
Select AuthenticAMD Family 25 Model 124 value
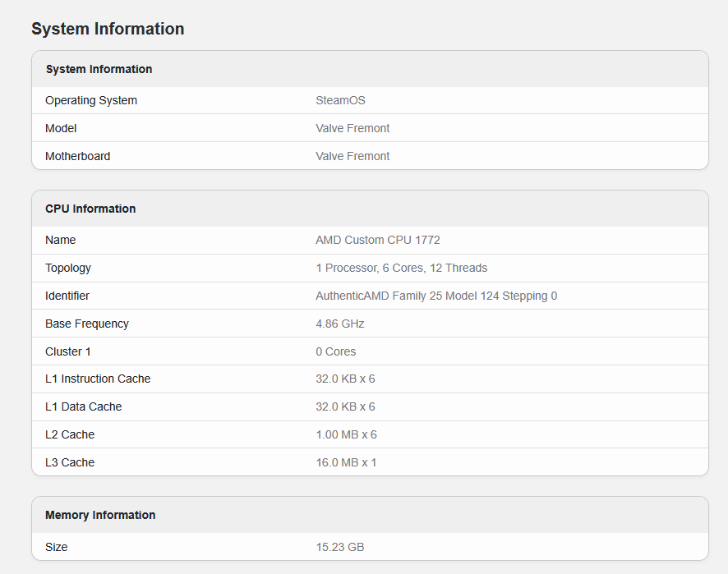[x=436, y=296]
